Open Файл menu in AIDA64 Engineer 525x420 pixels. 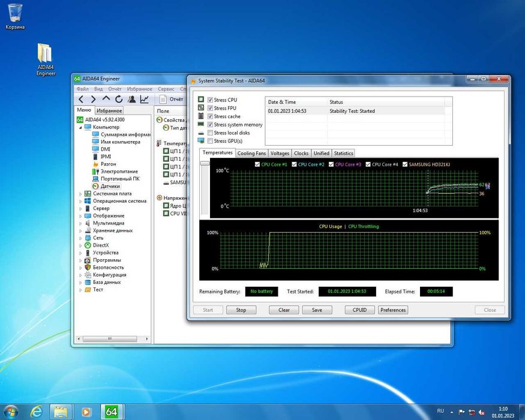tap(82, 89)
